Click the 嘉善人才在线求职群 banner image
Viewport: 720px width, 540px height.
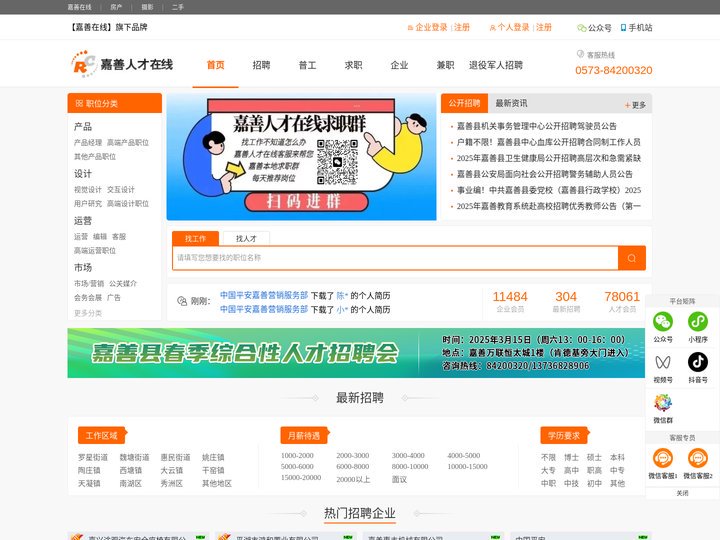pos(301,157)
